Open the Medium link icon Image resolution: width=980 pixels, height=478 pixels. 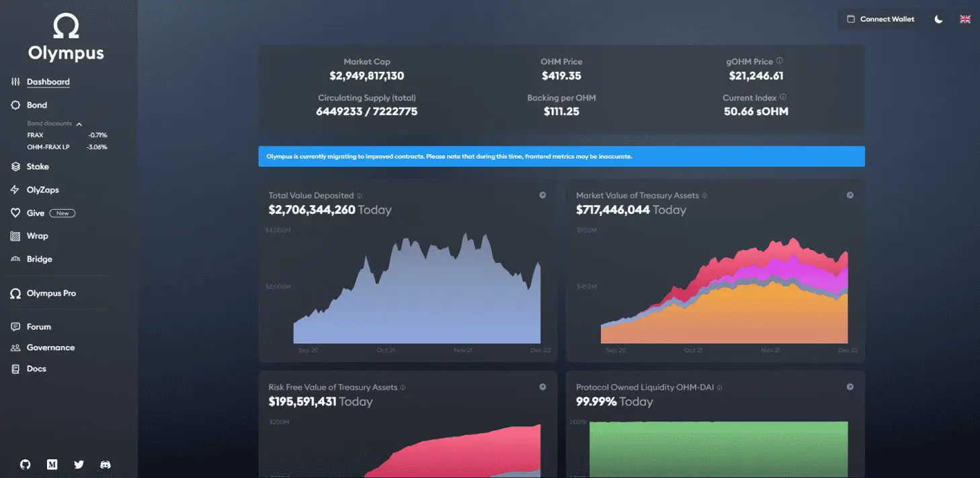(52, 465)
